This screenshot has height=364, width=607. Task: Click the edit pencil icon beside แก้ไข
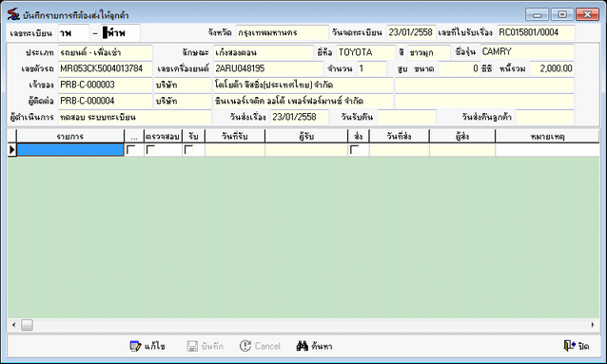pos(135,346)
